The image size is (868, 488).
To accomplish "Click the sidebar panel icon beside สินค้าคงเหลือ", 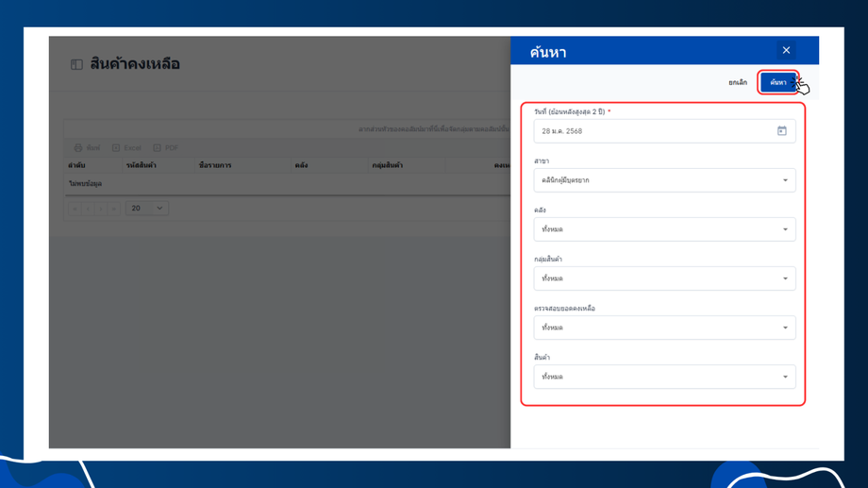I will pyautogui.click(x=76, y=65).
